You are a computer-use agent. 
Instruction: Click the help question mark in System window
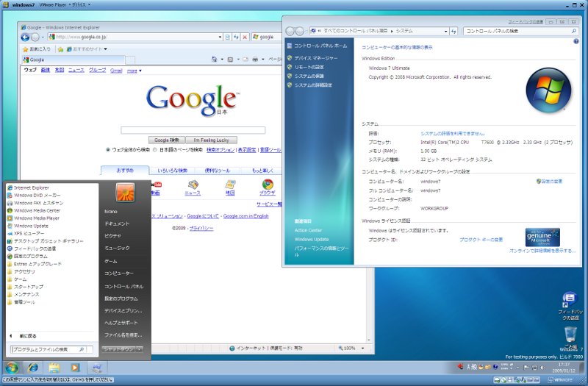576,42
